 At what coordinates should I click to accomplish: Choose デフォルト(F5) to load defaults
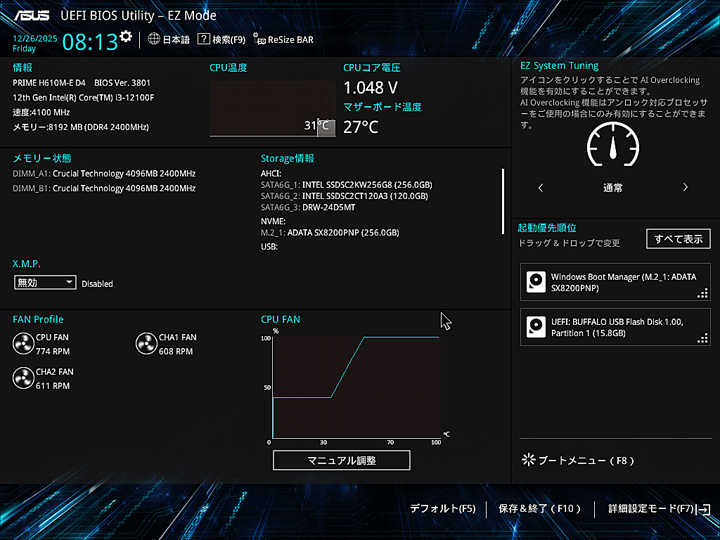tap(442, 509)
